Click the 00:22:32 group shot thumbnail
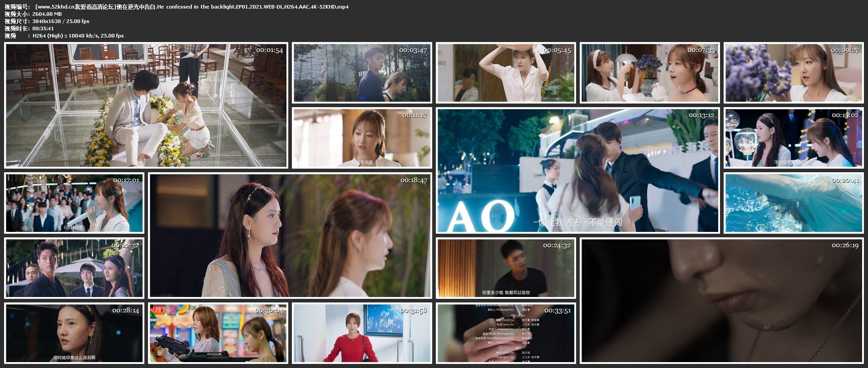 [x=74, y=268]
